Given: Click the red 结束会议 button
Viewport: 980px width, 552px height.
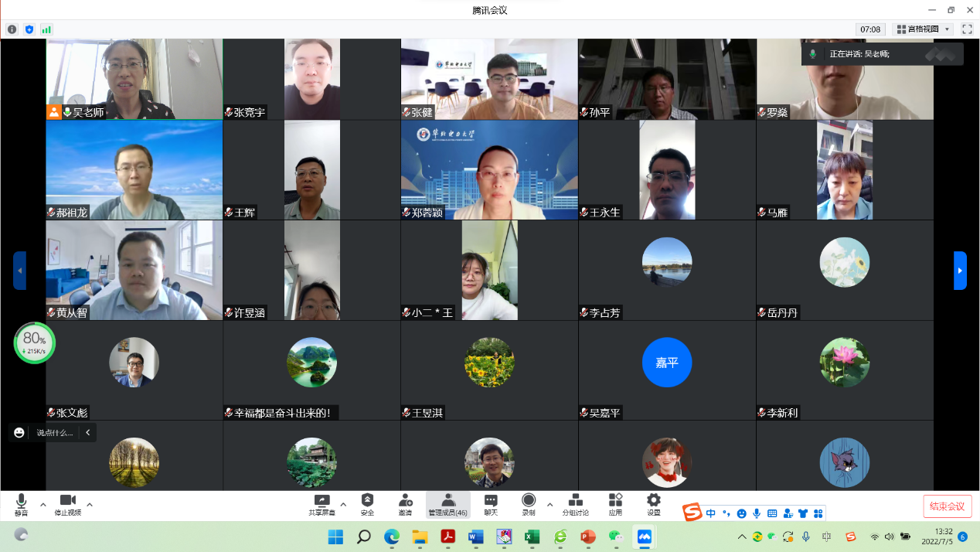Looking at the screenshot, I should (x=947, y=506).
